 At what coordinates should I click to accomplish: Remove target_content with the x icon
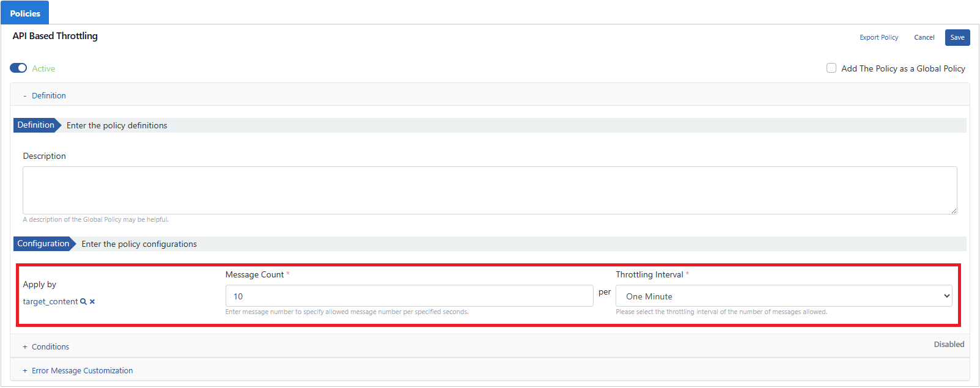[92, 302]
